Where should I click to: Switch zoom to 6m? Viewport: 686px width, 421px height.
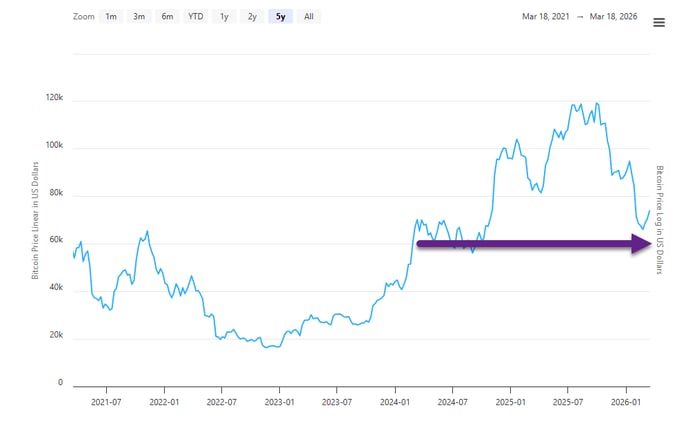pos(167,17)
